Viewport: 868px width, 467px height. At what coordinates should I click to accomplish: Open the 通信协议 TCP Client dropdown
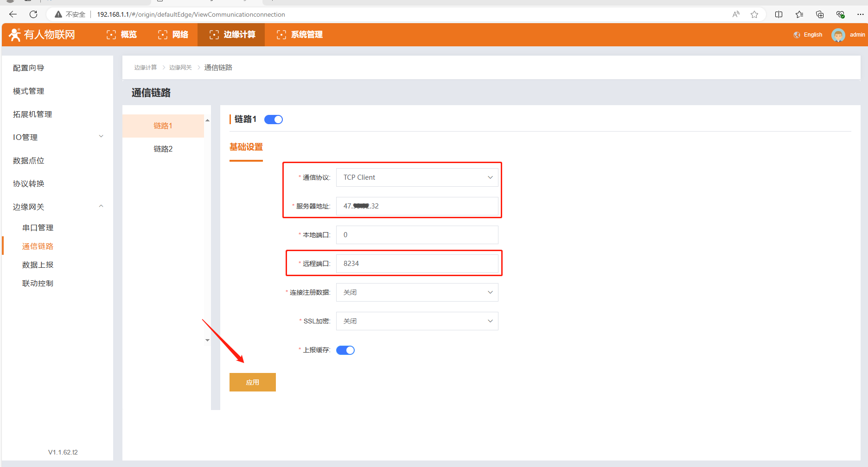tap(417, 177)
